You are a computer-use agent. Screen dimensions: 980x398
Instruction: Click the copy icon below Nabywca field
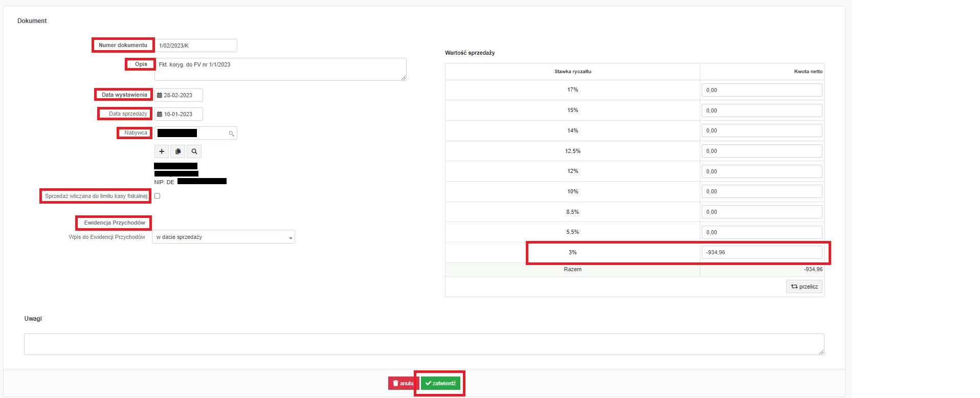(x=178, y=151)
